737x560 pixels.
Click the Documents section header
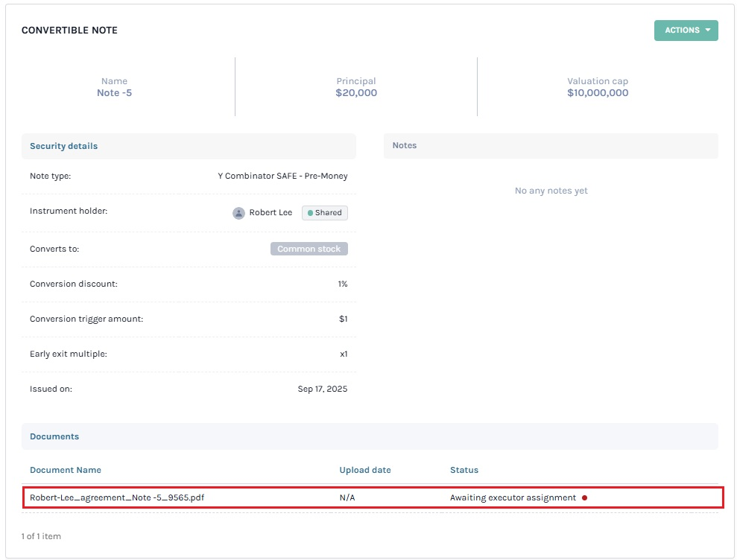[54, 436]
